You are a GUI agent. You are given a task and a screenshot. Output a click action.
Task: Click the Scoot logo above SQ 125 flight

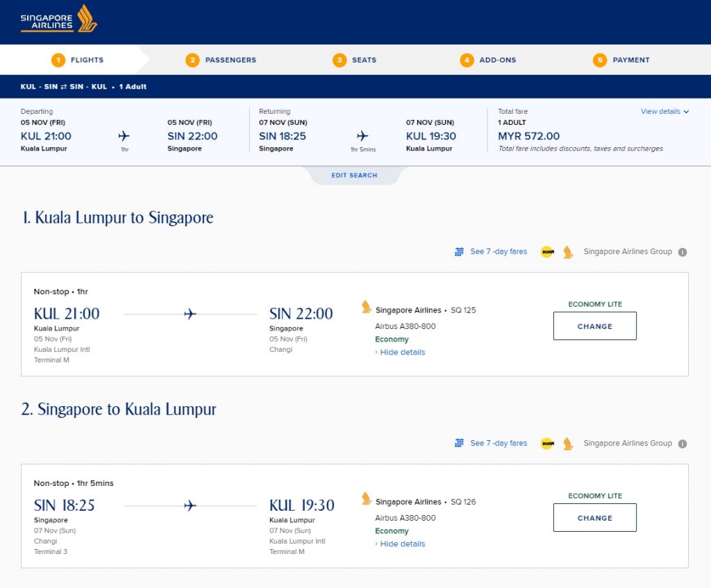(548, 252)
